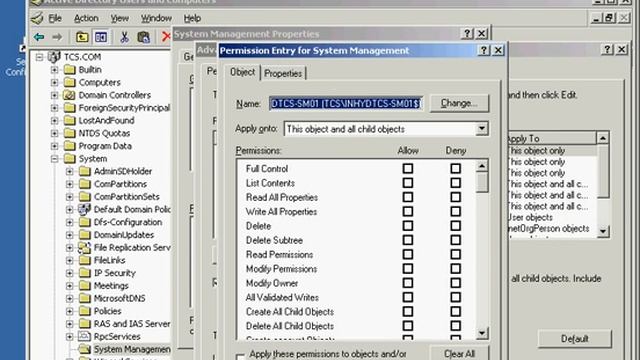Click the Default Domain Policy icon

pos(84,209)
